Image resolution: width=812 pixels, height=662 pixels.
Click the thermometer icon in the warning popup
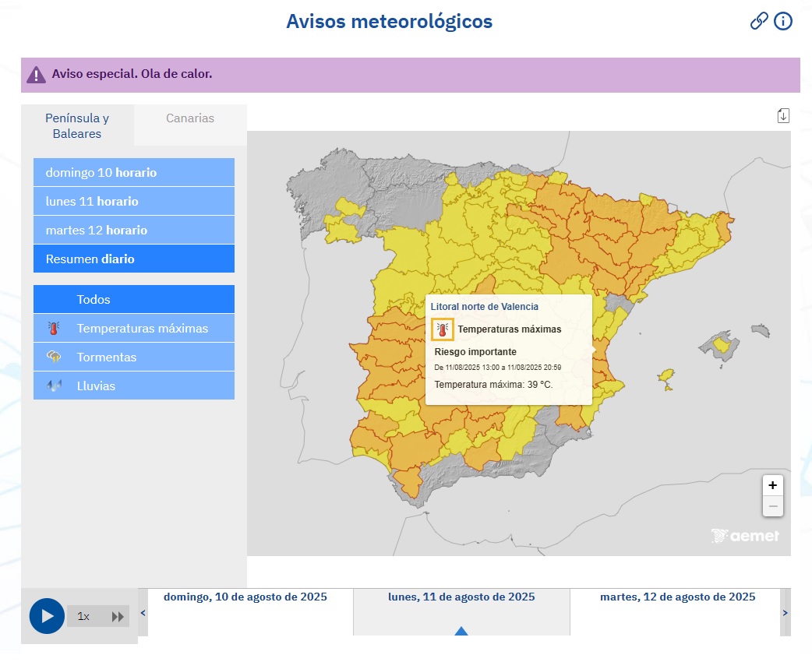point(442,328)
